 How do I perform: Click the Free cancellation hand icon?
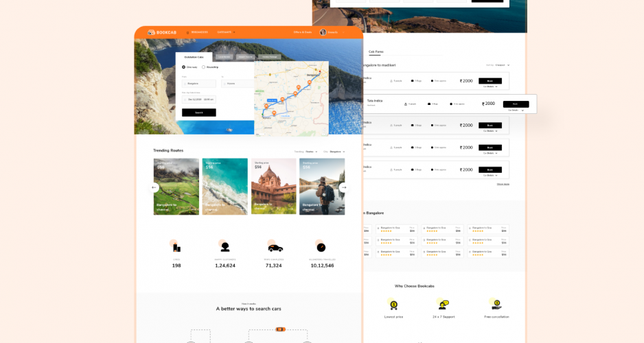(x=496, y=305)
